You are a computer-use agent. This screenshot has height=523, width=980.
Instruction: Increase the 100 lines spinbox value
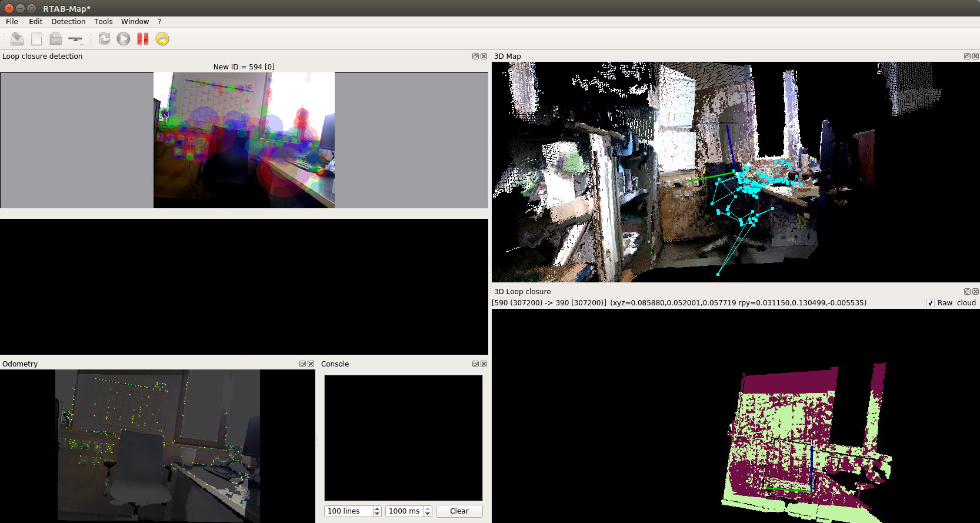[377, 508]
